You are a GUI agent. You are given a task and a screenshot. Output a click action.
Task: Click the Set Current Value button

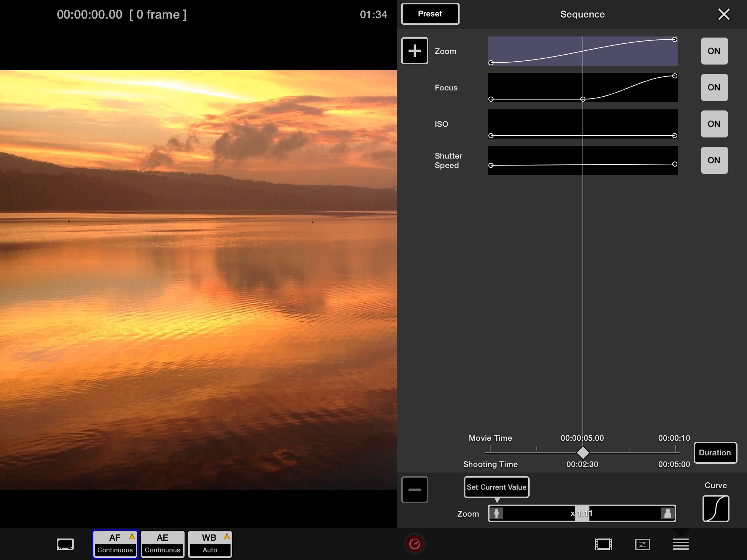tap(496, 487)
